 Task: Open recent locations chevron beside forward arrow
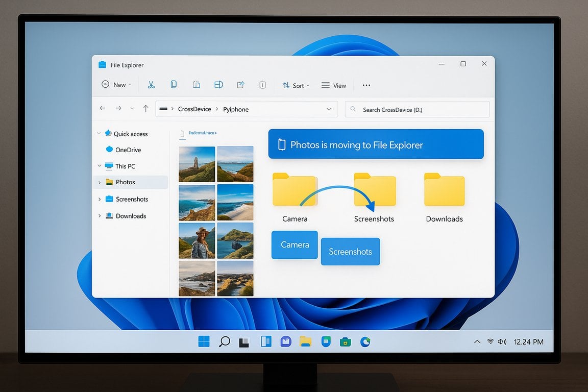(132, 109)
